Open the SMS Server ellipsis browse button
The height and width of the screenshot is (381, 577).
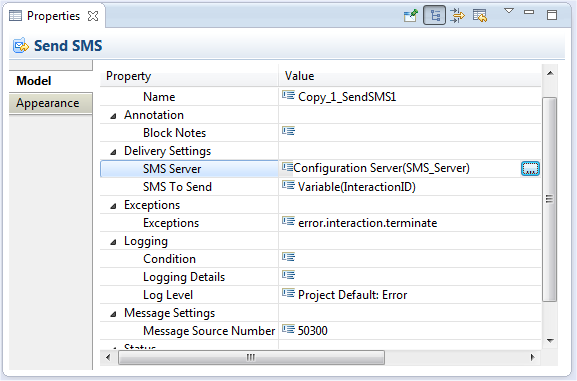(530, 169)
